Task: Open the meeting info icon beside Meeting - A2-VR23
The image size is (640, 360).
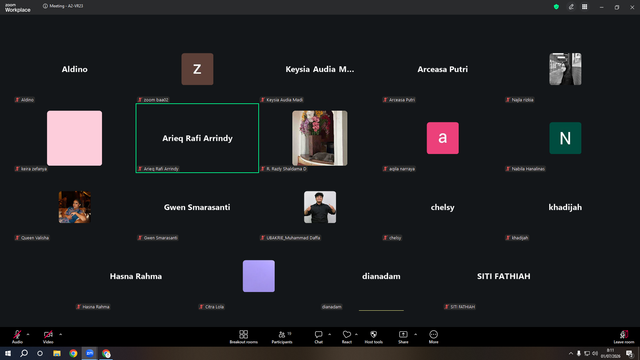Action: pyautogui.click(x=45, y=6)
